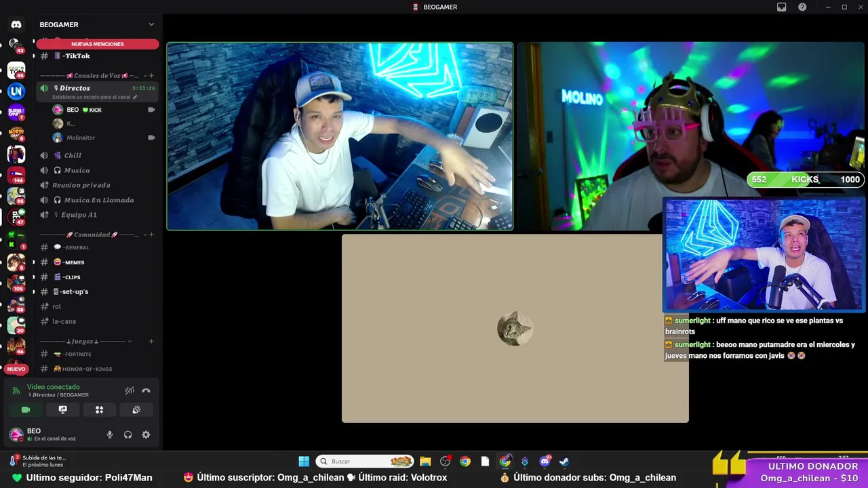Open the set-up's text channel
Image resolution: width=868 pixels, height=488 pixels.
[x=98, y=292]
